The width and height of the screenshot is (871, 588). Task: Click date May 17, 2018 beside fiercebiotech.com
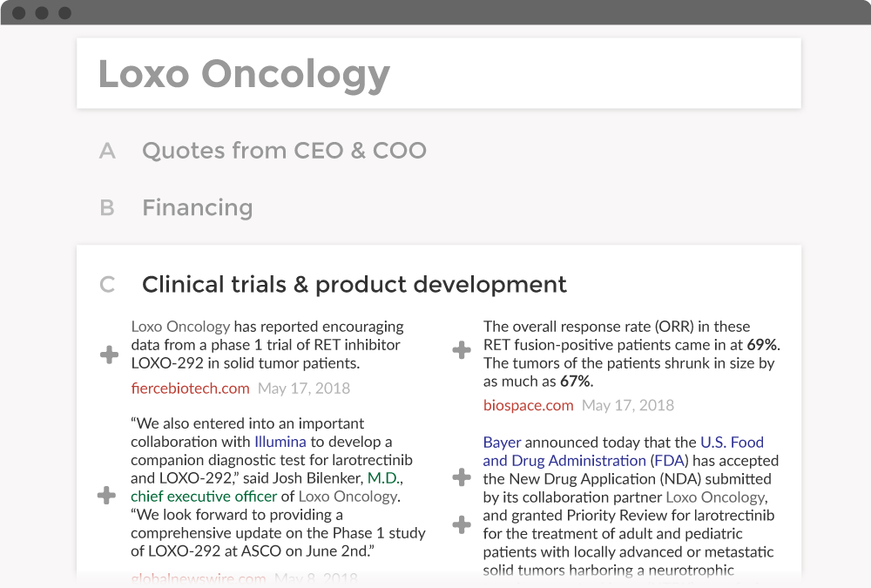pos(304,388)
